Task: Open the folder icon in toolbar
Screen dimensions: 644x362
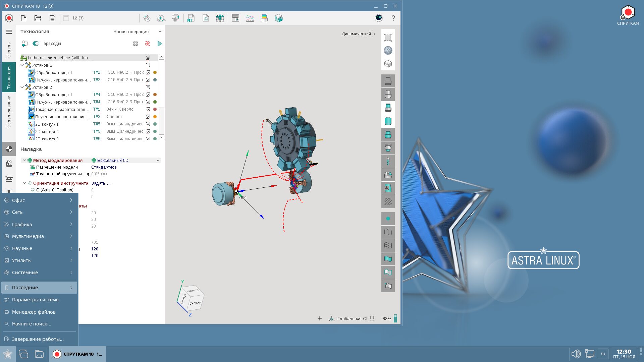Action: (38, 18)
